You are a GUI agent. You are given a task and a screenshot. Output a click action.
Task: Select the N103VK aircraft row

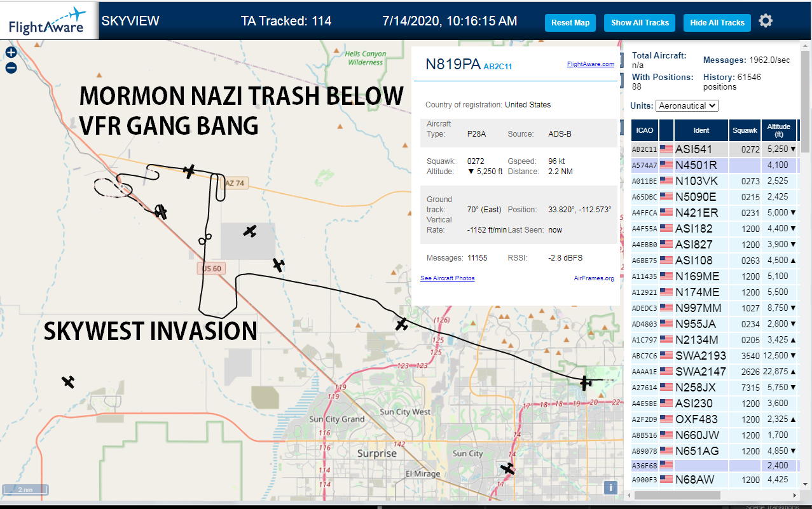[x=714, y=180]
